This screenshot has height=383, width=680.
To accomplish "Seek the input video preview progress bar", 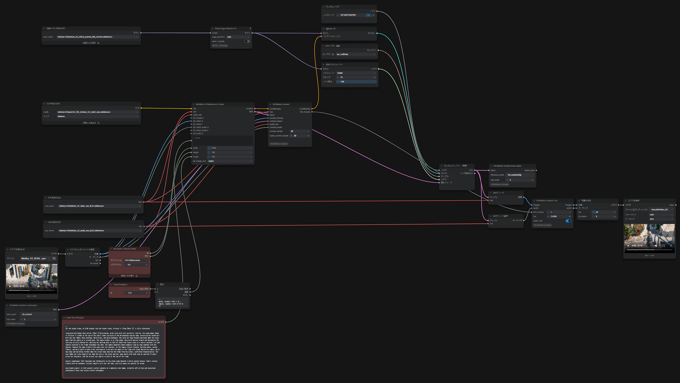I will 31,290.
